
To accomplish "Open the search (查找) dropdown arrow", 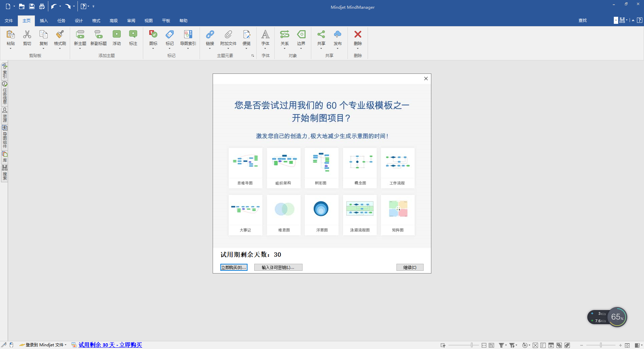I will 616,20.
